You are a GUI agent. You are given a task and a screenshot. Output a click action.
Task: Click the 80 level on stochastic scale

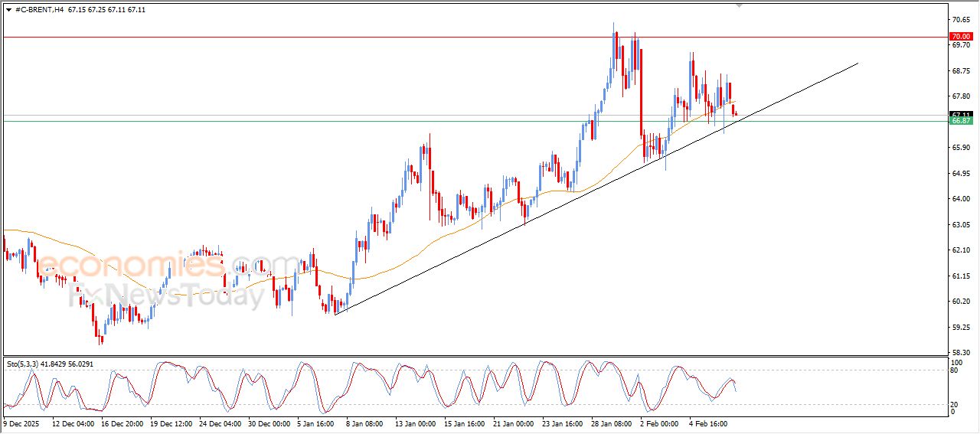[x=954, y=370]
